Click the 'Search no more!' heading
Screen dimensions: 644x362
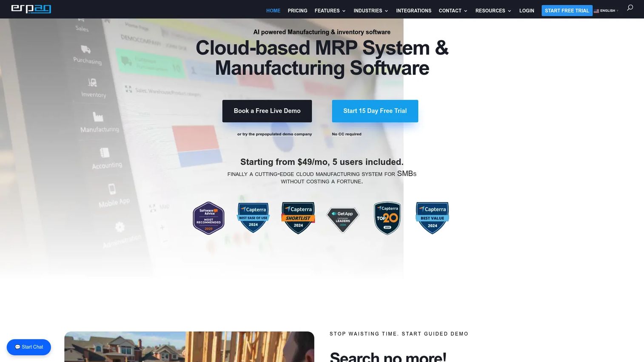[x=388, y=356]
